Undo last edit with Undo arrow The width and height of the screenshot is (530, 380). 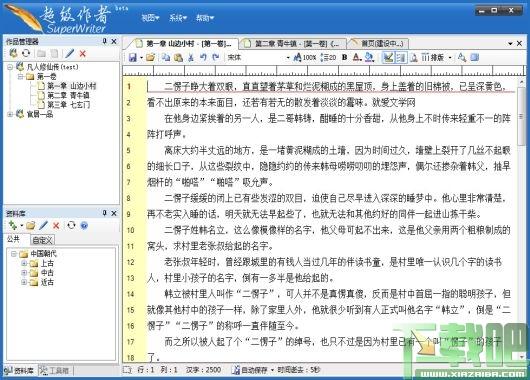point(203,57)
